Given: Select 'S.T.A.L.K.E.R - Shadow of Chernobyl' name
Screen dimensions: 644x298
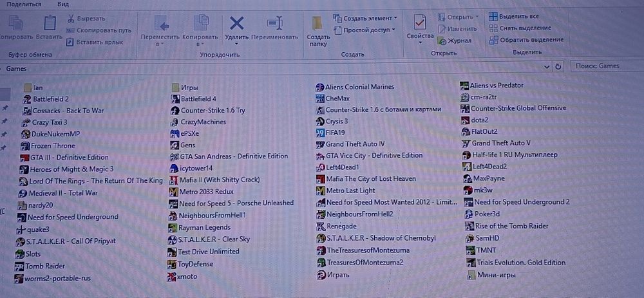Looking at the screenshot, I should tap(381, 238).
